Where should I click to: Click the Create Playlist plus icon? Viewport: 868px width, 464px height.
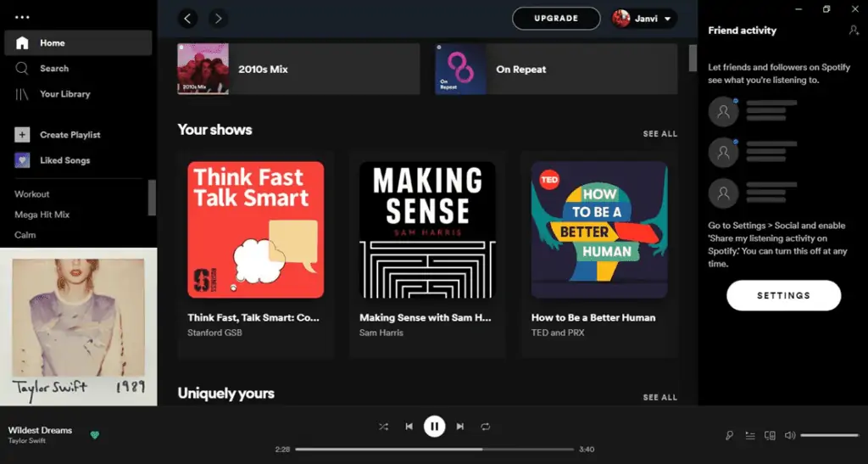click(22, 135)
